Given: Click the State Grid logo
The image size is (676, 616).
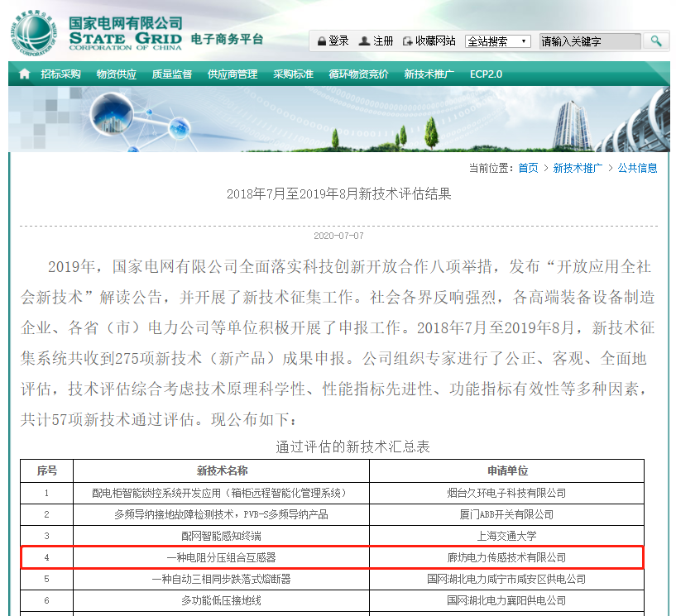Looking at the screenshot, I should click(x=35, y=35).
